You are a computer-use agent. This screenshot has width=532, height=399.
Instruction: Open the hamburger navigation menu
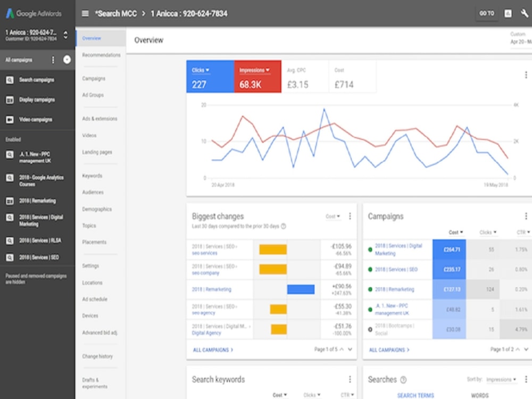coord(85,14)
